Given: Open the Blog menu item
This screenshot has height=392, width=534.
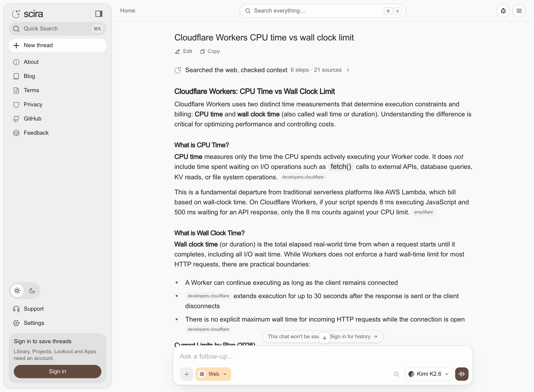Looking at the screenshot, I should point(57,76).
